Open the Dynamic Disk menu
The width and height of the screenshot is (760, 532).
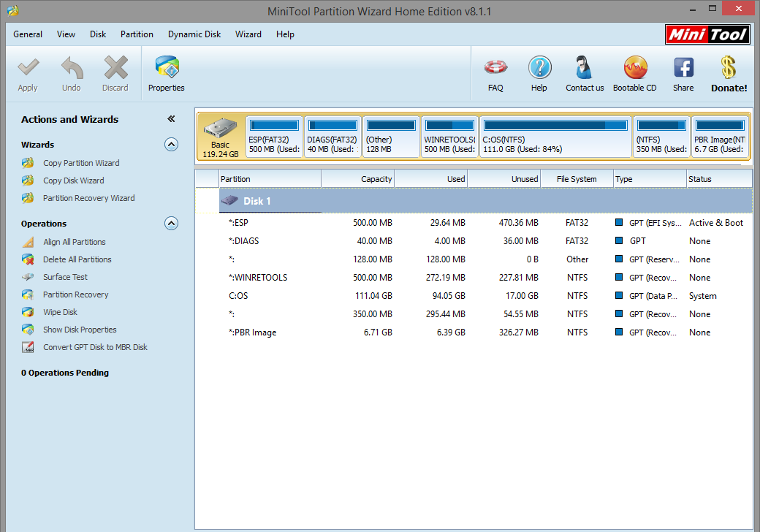[x=194, y=34]
